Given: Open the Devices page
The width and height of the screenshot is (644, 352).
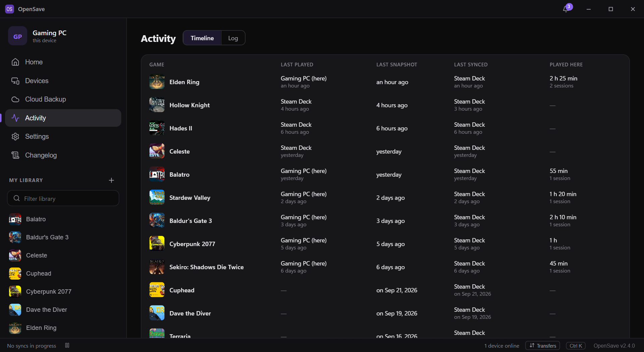Looking at the screenshot, I should click(63, 81).
